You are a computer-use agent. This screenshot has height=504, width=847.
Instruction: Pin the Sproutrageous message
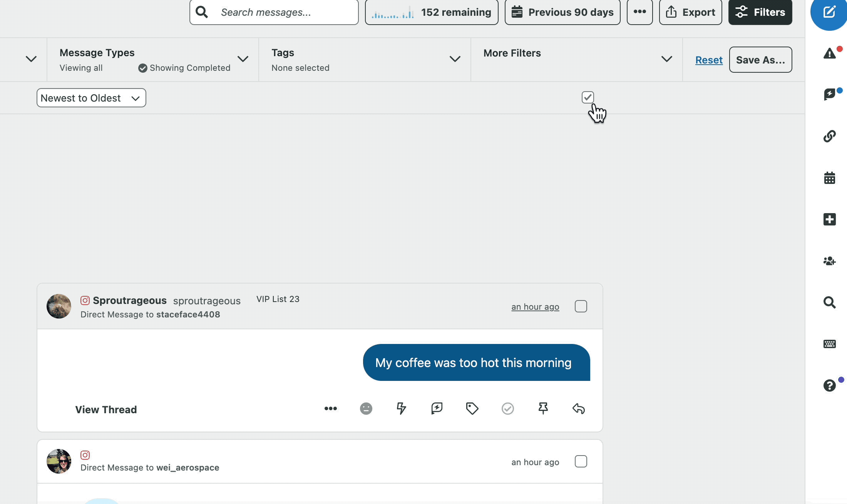pos(543,409)
